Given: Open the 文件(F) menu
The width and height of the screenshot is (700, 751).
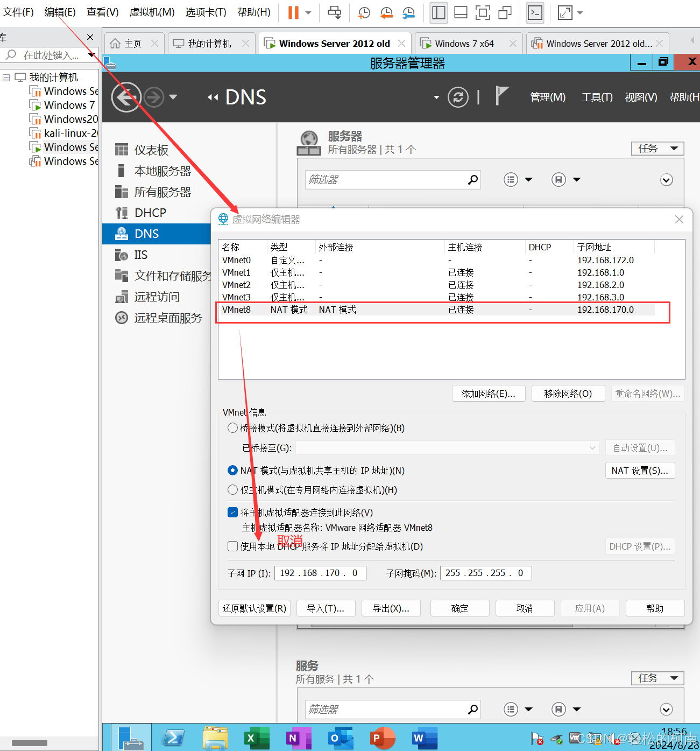Looking at the screenshot, I should pyautogui.click(x=18, y=12).
